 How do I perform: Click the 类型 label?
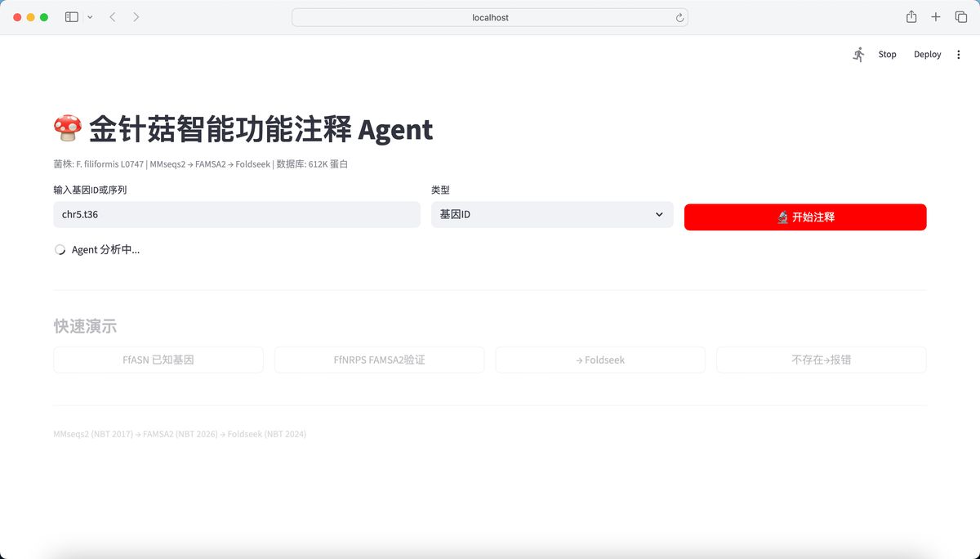click(440, 190)
